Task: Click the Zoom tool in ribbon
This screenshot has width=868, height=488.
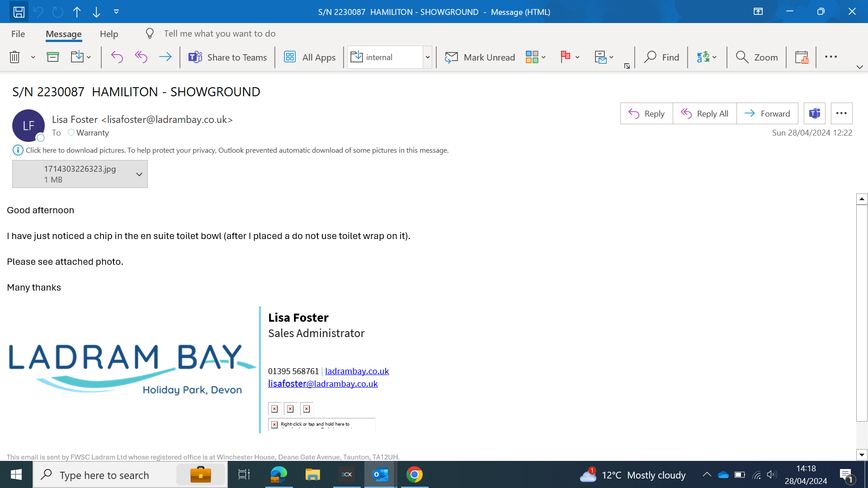Action: click(757, 57)
